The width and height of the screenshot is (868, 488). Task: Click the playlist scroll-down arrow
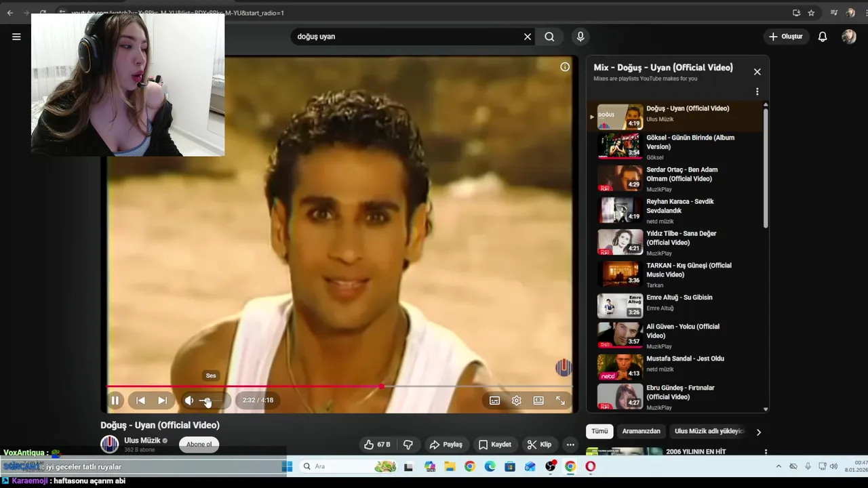[766, 409]
